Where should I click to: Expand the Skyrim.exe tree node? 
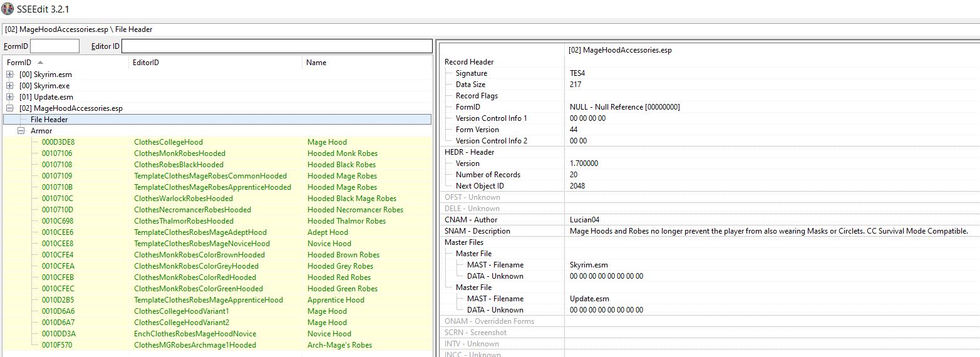point(10,86)
